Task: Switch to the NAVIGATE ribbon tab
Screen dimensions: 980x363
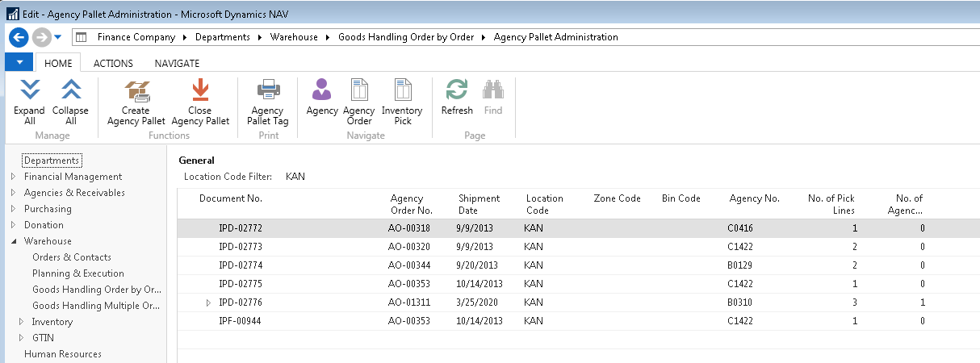Action: 177,63
